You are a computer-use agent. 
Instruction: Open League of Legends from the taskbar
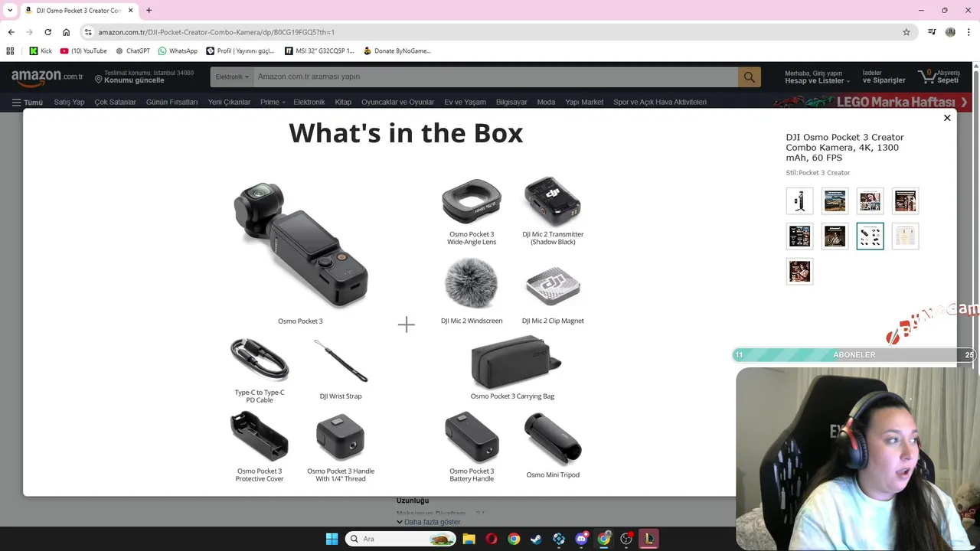click(648, 539)
